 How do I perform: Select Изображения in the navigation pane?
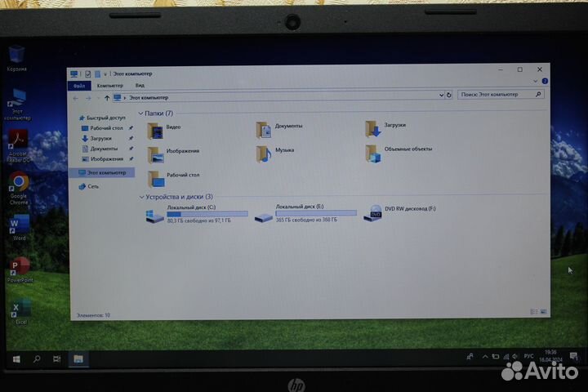(x=102, y=159)
